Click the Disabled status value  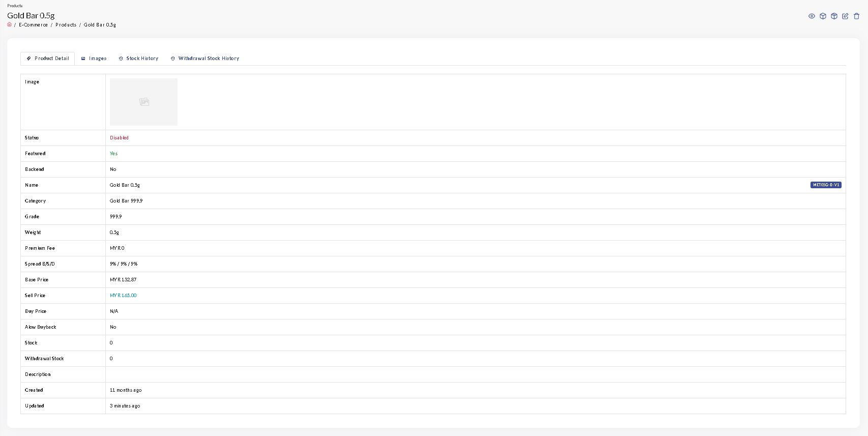click(x=119, y=138)
